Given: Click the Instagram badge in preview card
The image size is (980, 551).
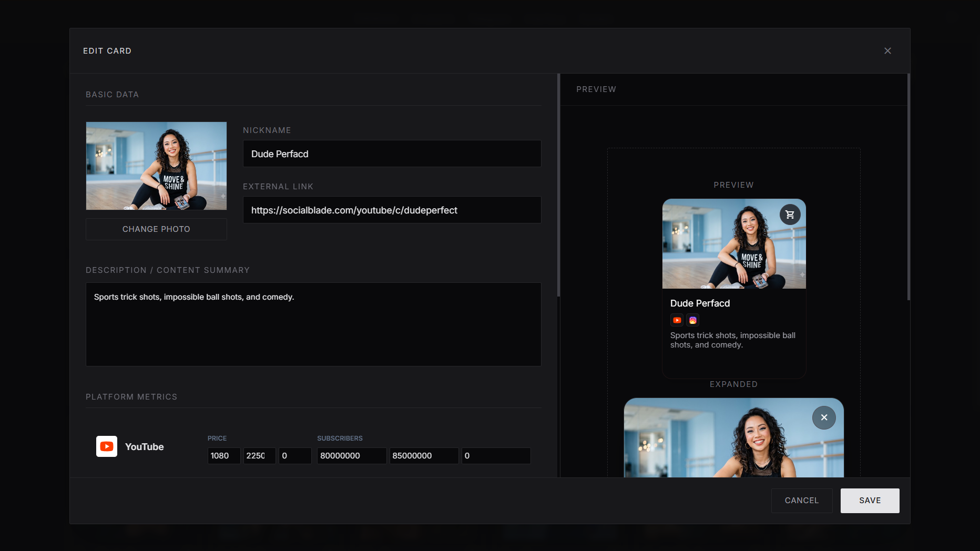Looking at the screenshot, I should click(693, 320).
